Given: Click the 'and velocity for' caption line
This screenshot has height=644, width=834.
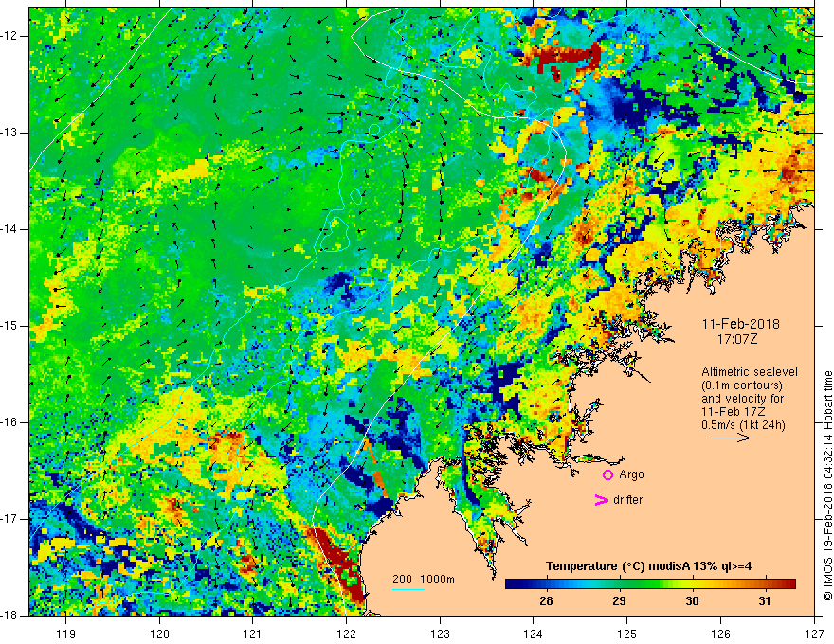Looking at the screenshot, I should coord(742,399).
